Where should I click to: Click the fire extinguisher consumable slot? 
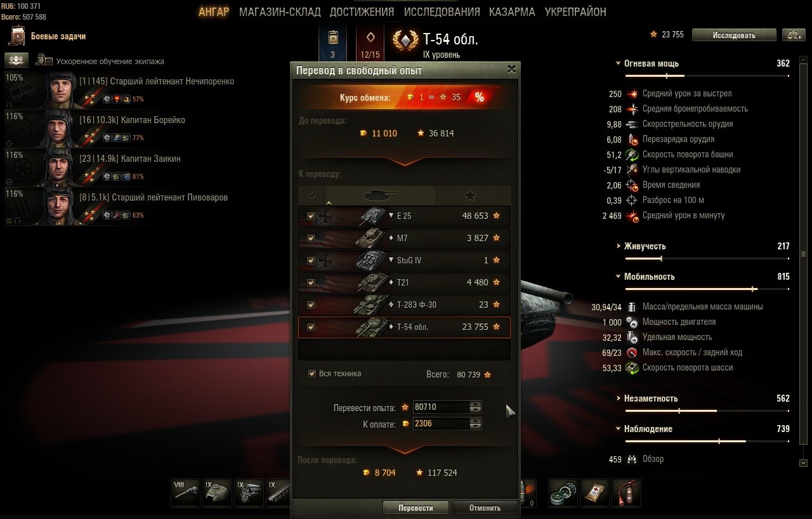click(x=626, y=493)
